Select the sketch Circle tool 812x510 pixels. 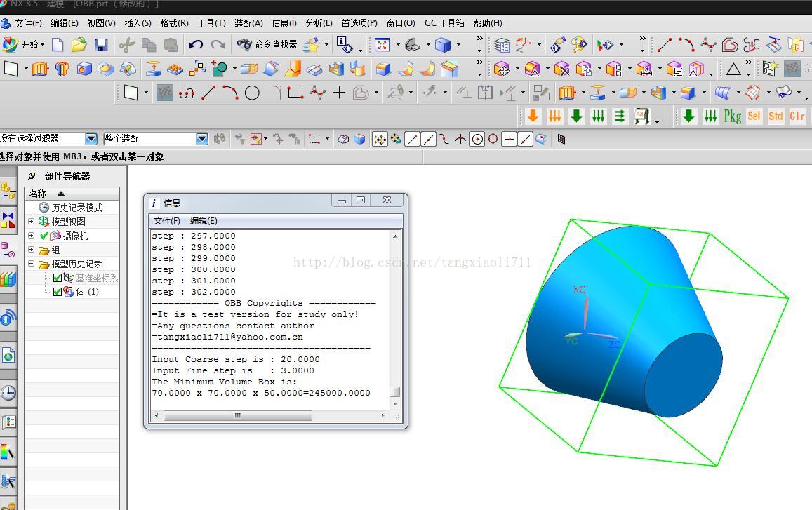252,93
